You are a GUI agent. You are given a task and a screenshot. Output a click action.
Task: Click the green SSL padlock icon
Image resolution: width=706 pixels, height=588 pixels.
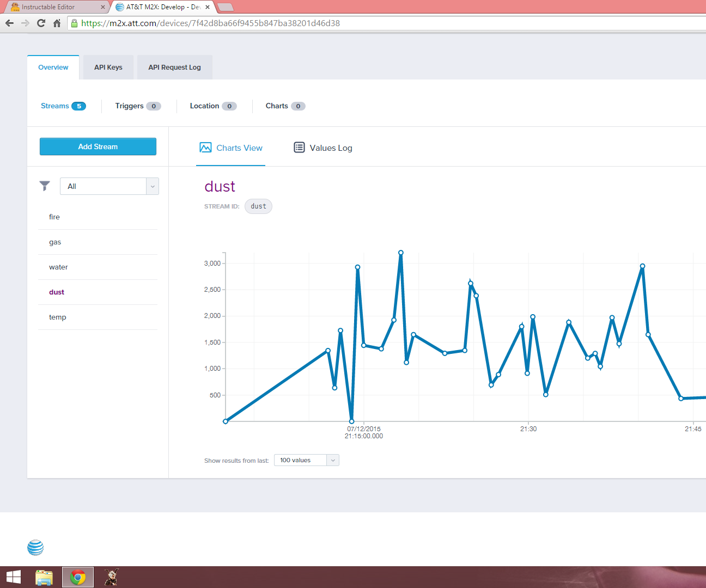click(74, 23)
